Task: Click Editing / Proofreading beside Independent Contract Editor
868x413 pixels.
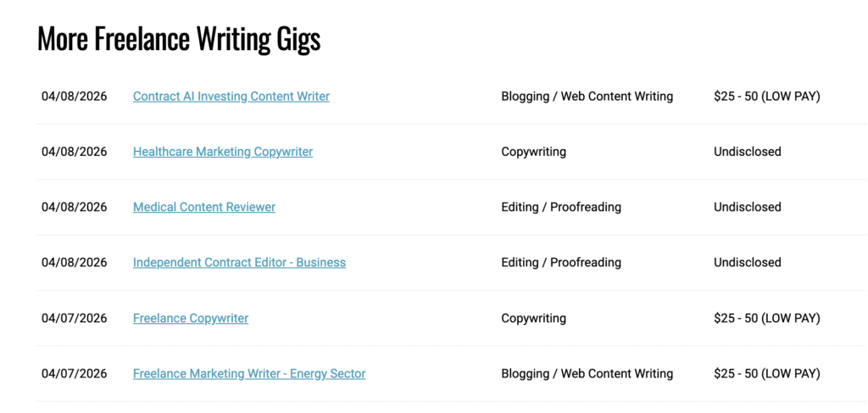Action: (x=560, y=263)
